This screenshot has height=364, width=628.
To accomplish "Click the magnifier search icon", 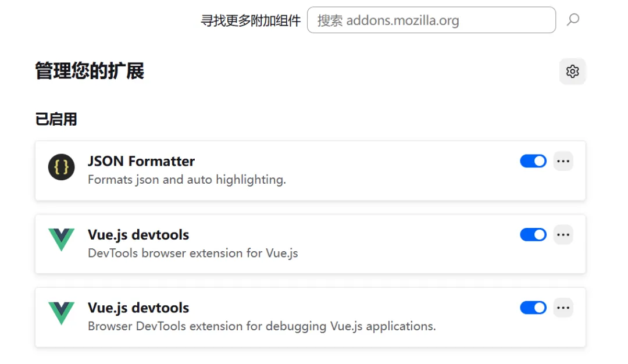I will pos(573,20).
